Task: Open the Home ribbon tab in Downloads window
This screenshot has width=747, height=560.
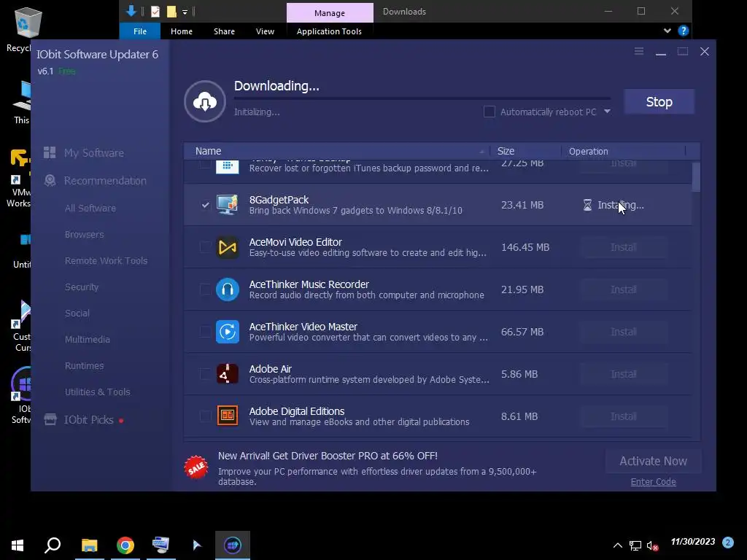Action: (182, 31)
